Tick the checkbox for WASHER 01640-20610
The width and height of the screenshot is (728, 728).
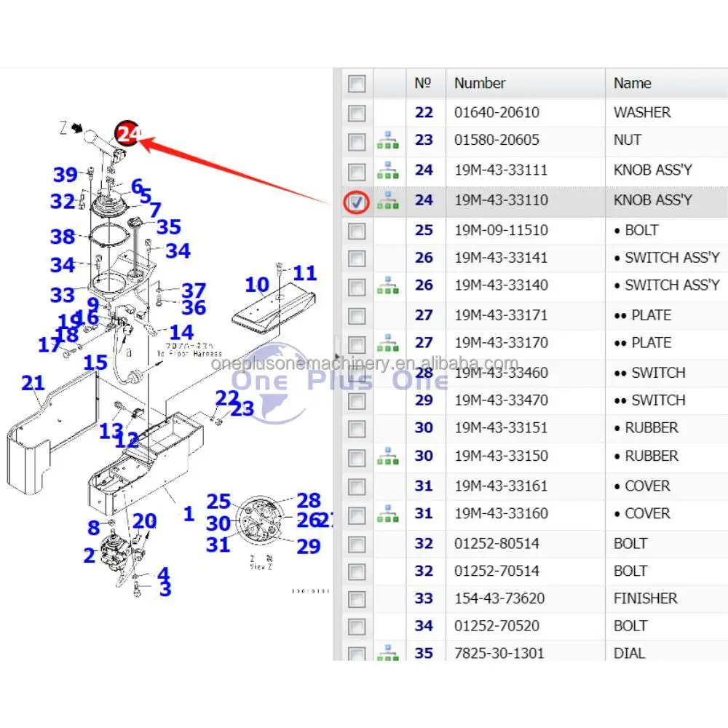click(x=357, y=113)
